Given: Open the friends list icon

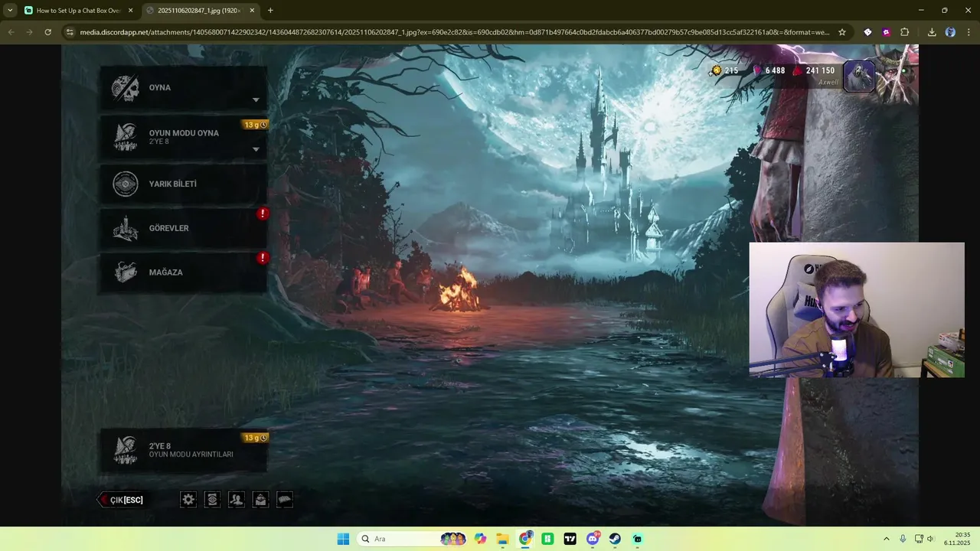Looking at the screenshot, I should [x=237, y=500].
